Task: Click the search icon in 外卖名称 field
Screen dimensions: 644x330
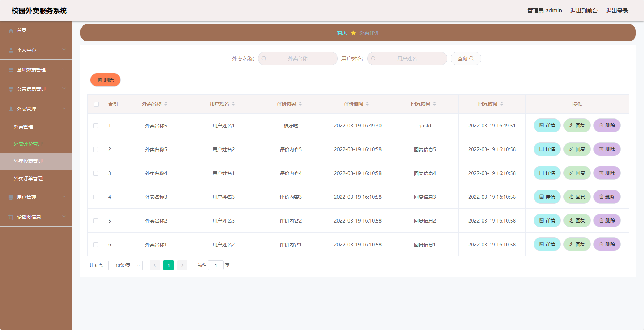Action: 264,59
